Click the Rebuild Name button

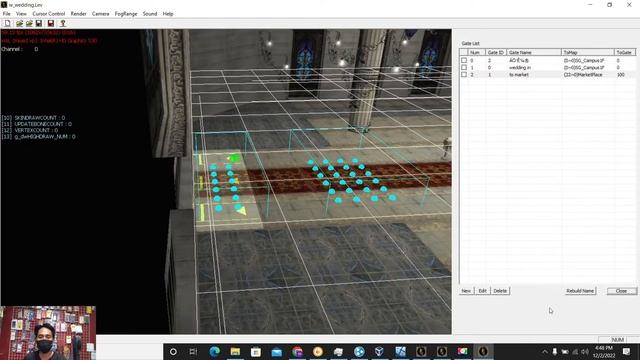[580, 291]
